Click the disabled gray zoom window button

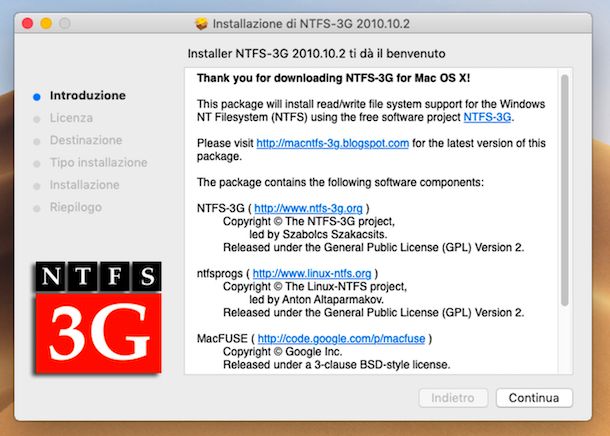tap(65, 24)
